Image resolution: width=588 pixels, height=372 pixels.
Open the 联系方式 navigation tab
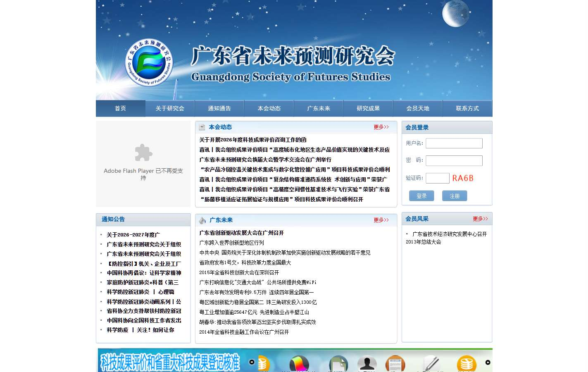click(x=468, y=108)
